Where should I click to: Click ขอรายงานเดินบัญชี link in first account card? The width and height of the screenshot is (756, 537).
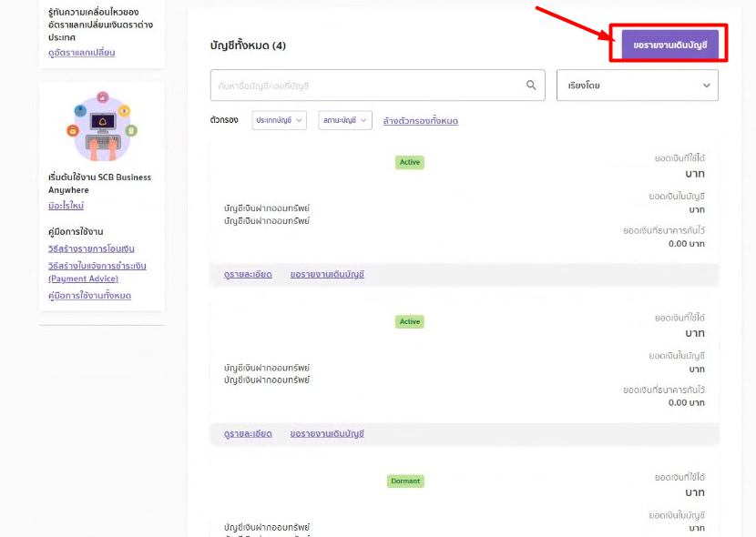tap(327, 275)
